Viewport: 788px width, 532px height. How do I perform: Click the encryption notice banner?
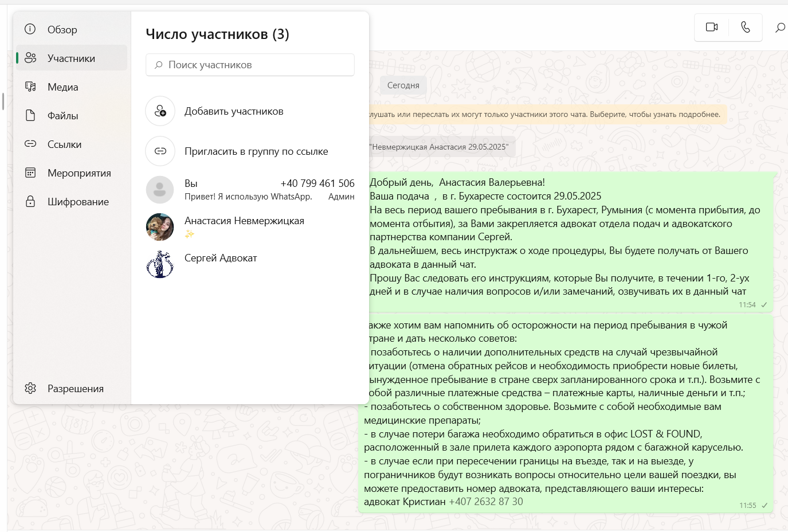tap(547, 114)
